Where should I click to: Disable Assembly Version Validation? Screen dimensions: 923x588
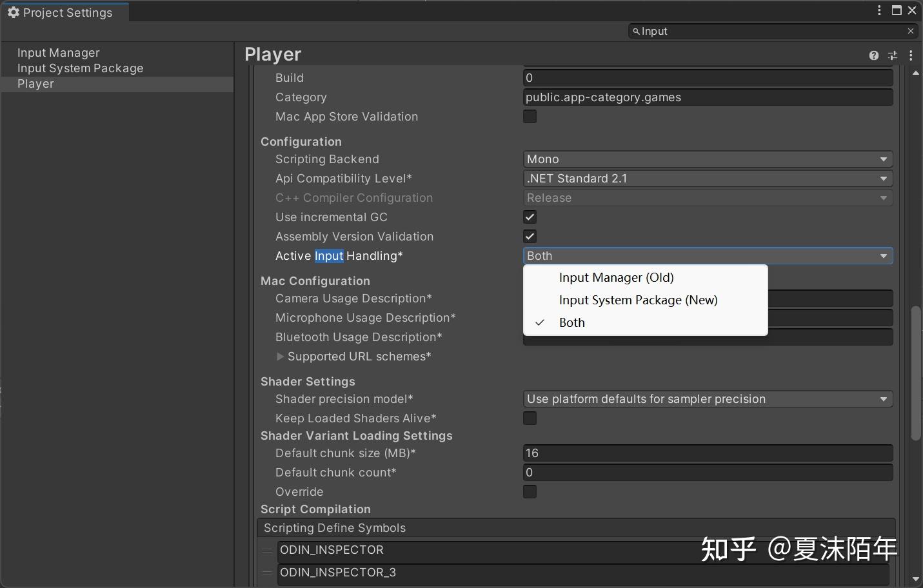pyautogui.click(x=529, y=236)
